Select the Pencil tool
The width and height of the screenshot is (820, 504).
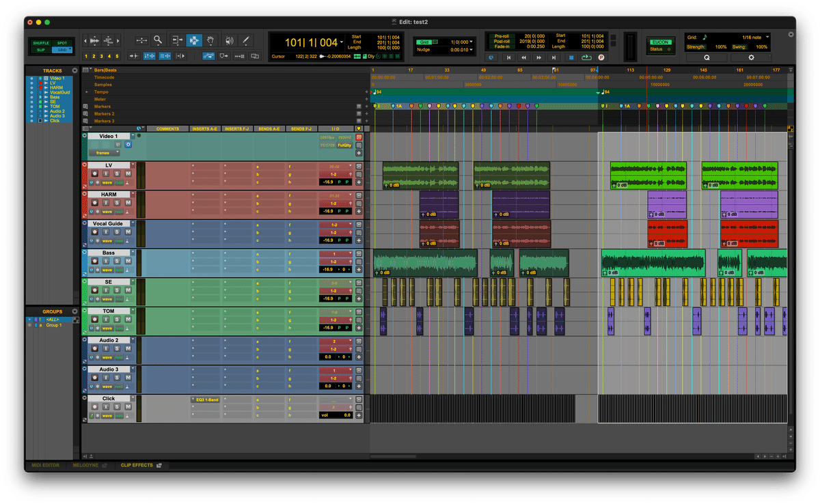(245, 40)
